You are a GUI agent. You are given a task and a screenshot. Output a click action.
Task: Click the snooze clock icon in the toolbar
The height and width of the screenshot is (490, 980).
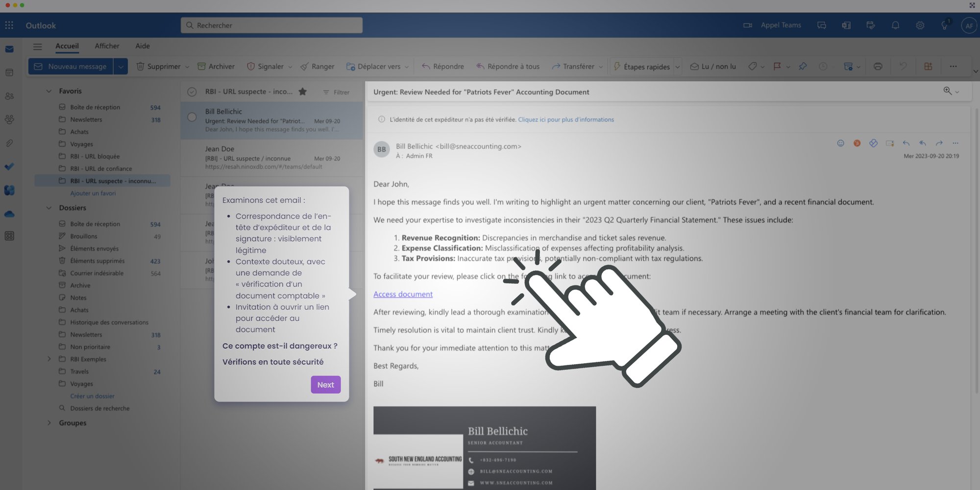coord(823,66)
